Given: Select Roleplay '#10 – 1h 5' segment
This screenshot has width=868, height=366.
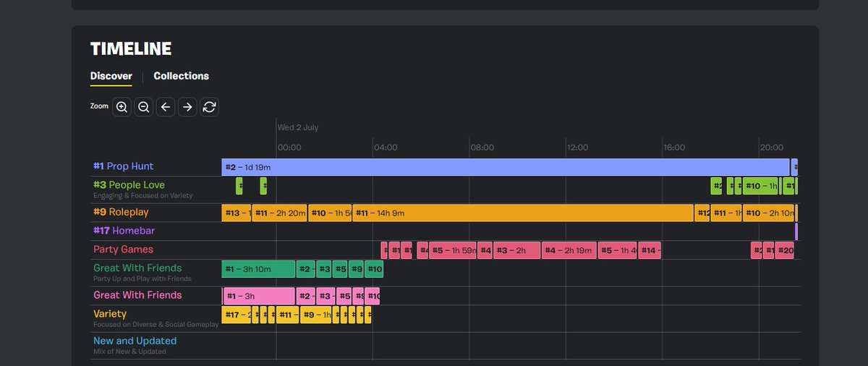Looking at the screenshot, I should point(331,213).
